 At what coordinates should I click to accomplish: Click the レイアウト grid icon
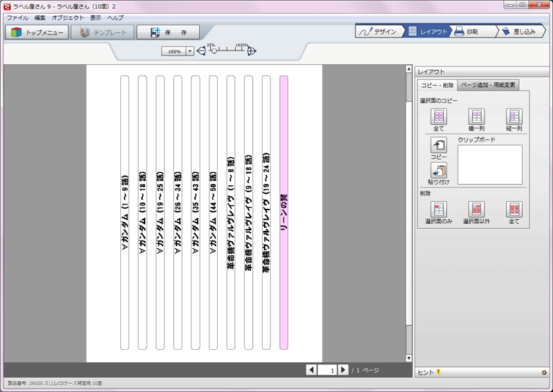click(x=412, y=31)
